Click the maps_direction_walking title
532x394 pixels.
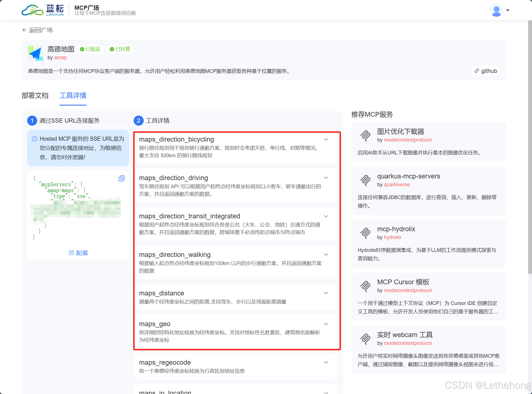pos(175,255)
